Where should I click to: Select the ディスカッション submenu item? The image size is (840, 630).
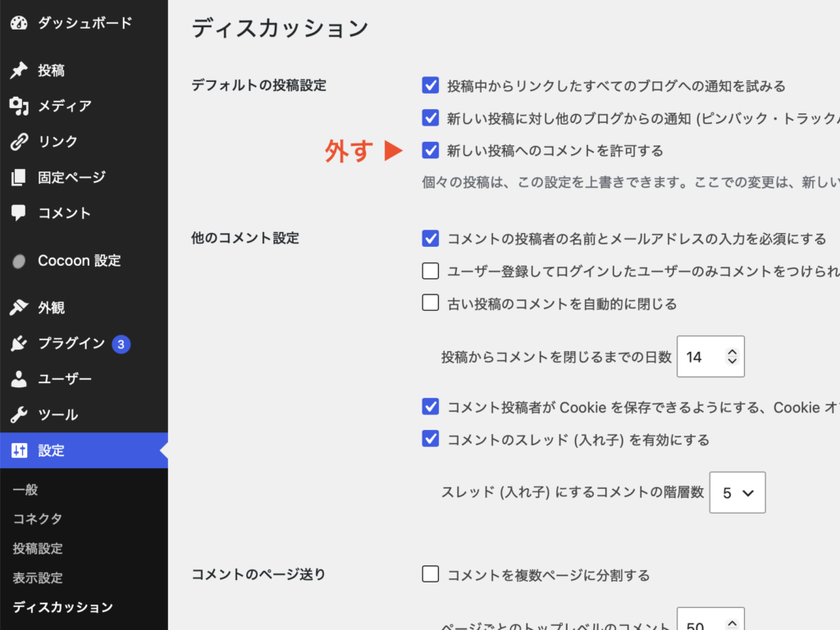(62, 607)
